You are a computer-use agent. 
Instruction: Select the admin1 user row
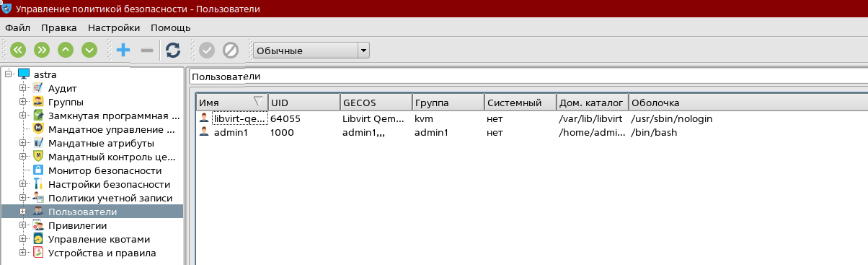pos(530,133)
